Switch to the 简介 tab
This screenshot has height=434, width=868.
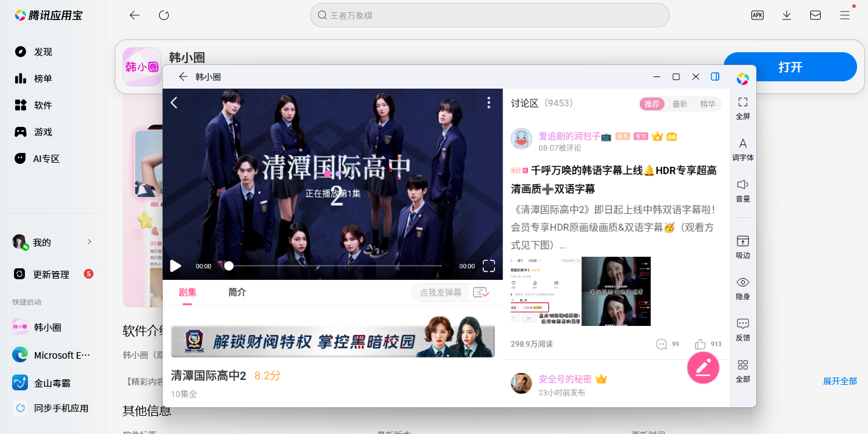237,292
